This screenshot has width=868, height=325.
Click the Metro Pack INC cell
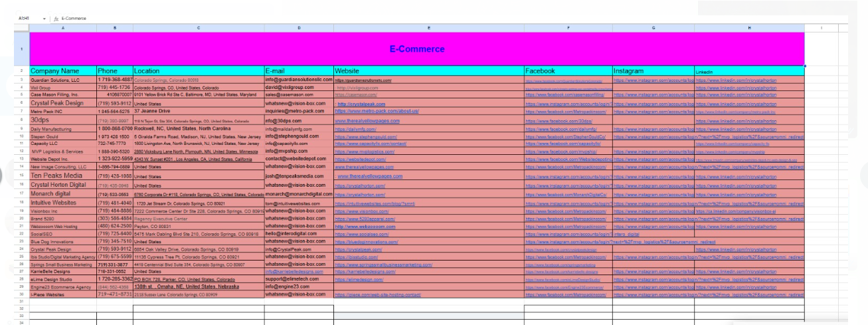(x=63, y=111)
